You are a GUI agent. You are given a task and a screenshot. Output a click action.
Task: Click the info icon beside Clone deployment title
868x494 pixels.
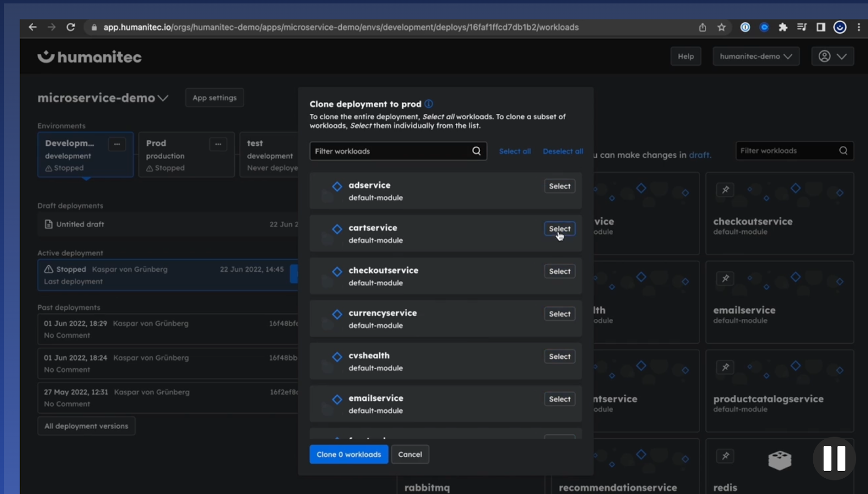coord(429,104)
